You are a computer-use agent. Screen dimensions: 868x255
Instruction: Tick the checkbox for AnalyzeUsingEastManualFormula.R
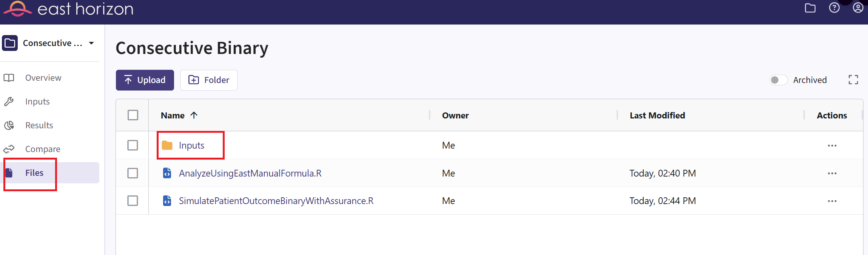pos(133,173)
